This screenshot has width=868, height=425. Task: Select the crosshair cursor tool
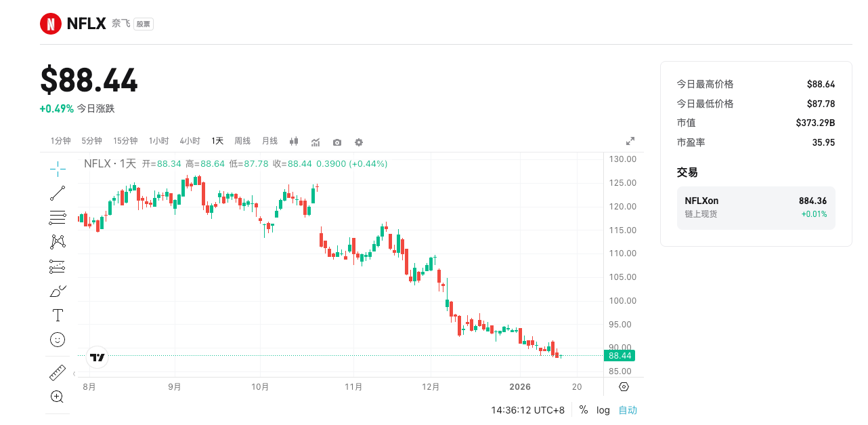click(58, 167)
